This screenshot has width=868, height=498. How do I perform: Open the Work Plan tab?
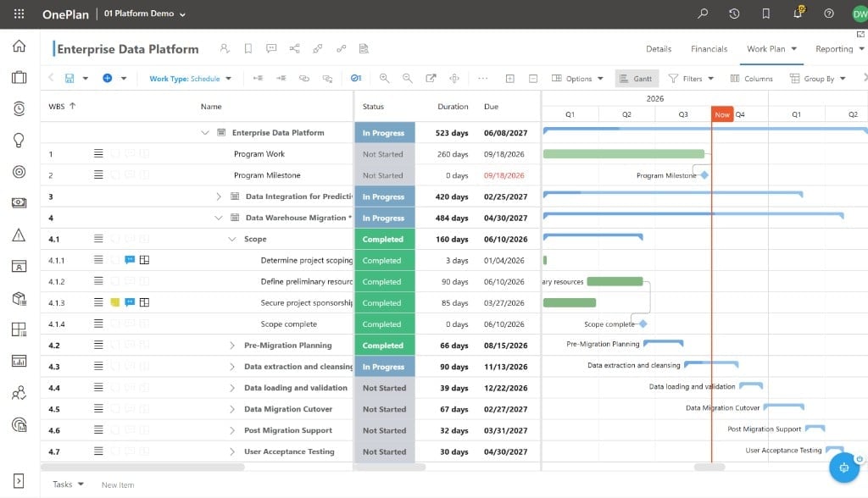click(771, 48)
